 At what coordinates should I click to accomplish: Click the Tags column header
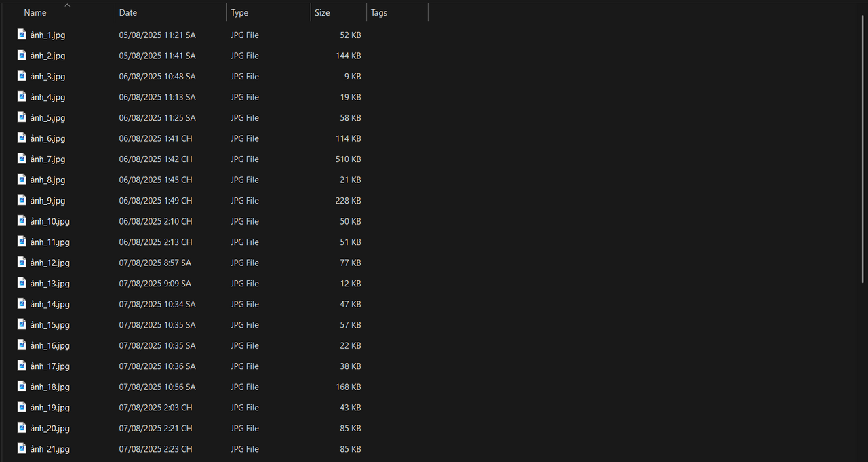[379, 13]
